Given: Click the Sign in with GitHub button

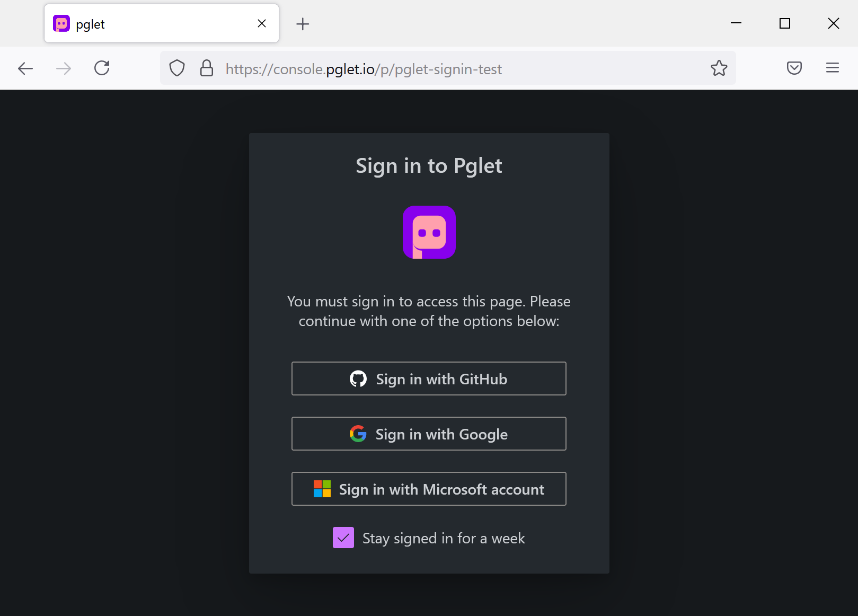Looking at the screenshot, I should pos(429,379).
